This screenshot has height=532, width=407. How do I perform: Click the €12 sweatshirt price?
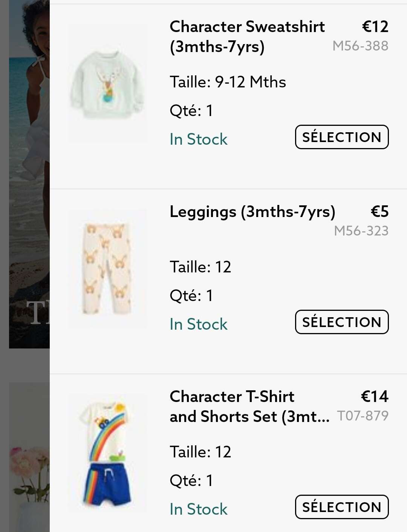tap(375, 26)
